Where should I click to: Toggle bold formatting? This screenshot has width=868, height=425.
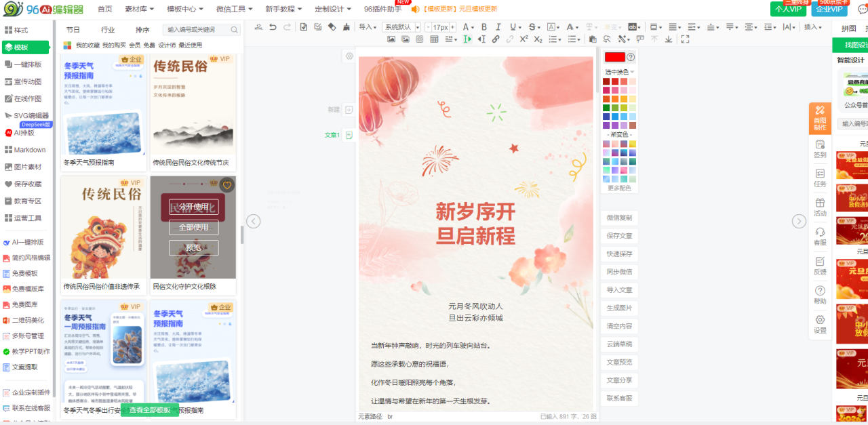click(484, 27)
